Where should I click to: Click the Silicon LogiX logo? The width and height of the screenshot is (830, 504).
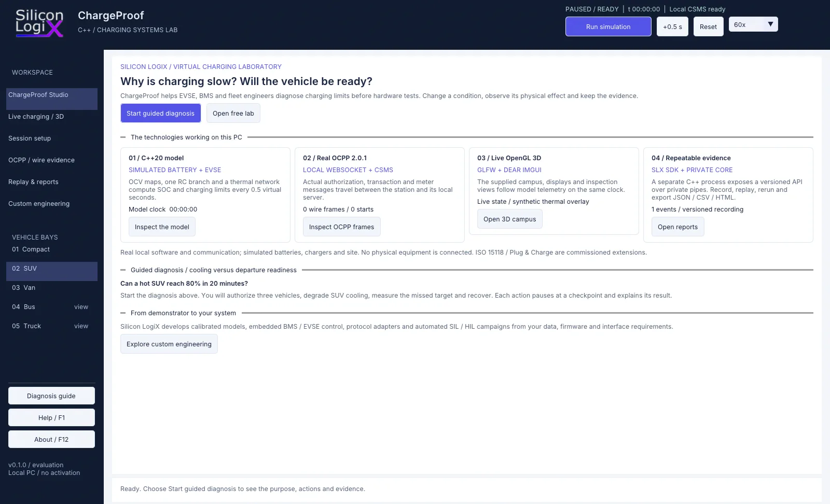pos(39,23)
